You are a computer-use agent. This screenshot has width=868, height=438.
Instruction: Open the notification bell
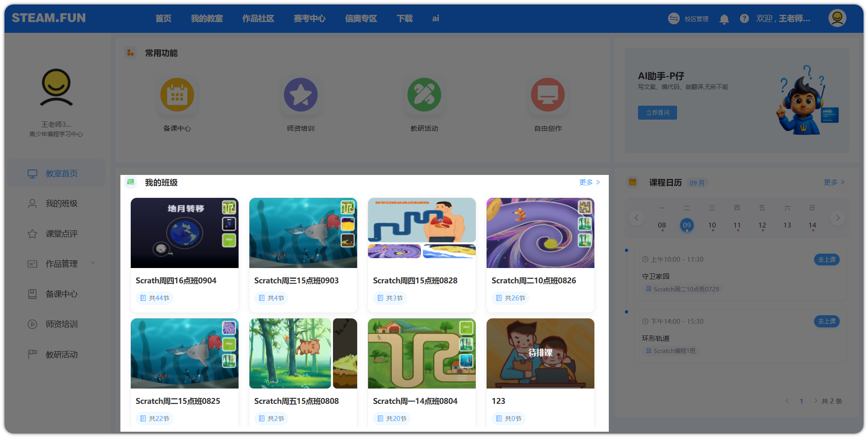(x=724, y=19)
